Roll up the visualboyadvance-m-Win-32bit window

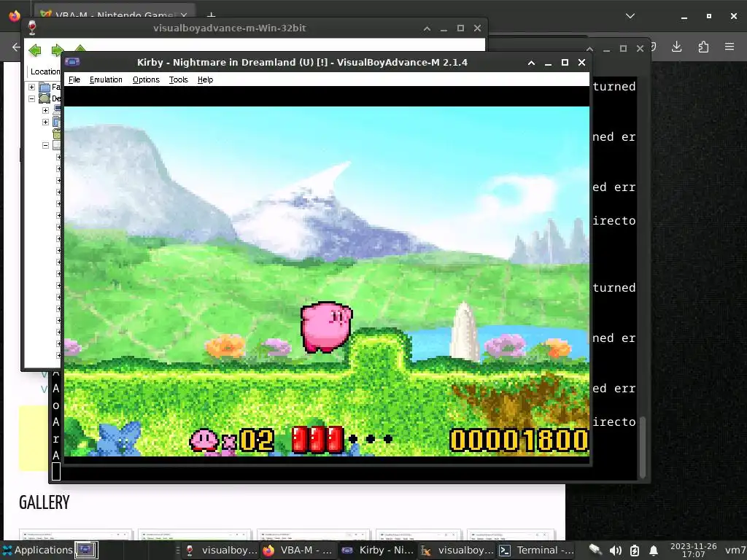click(x=427, y=28)
